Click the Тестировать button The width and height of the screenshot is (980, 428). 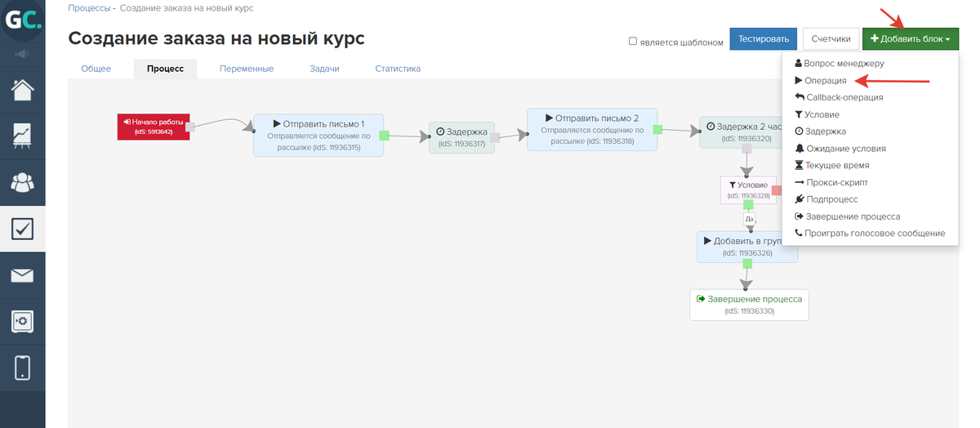(764, 38)
